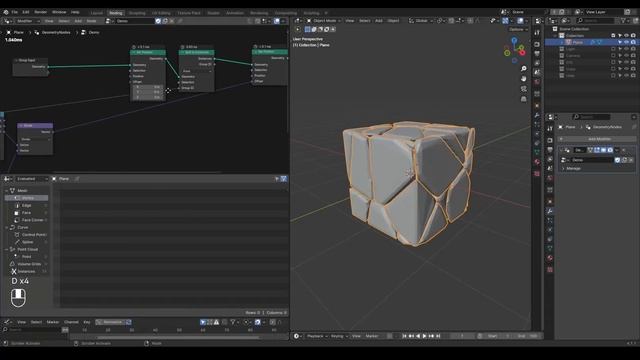Select the Face Corner domain in spreadsheet
640x360 pixels.
(27, 220)
